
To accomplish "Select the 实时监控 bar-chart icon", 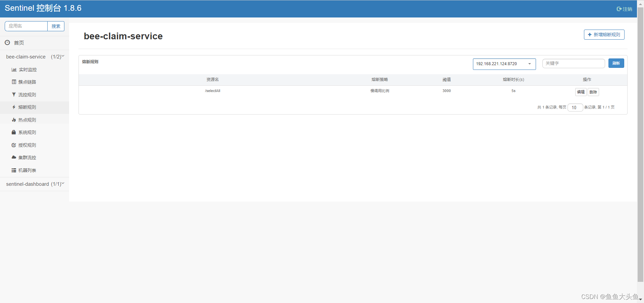I will (14, 70).
